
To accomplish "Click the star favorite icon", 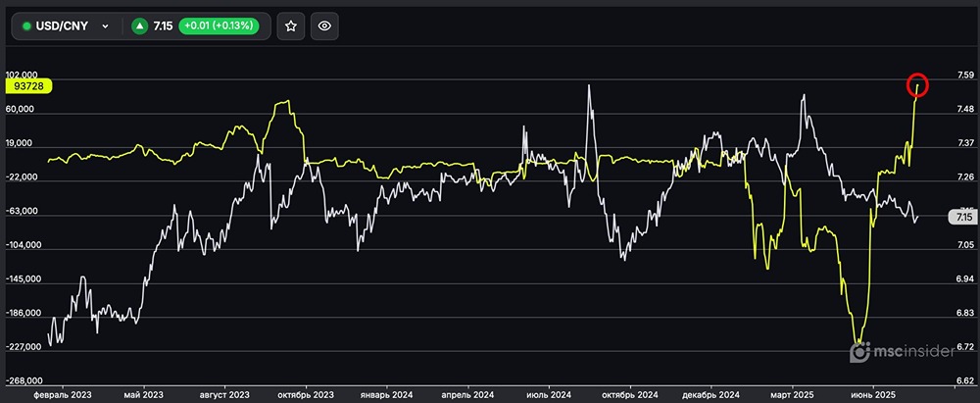I will click(290, 26).
